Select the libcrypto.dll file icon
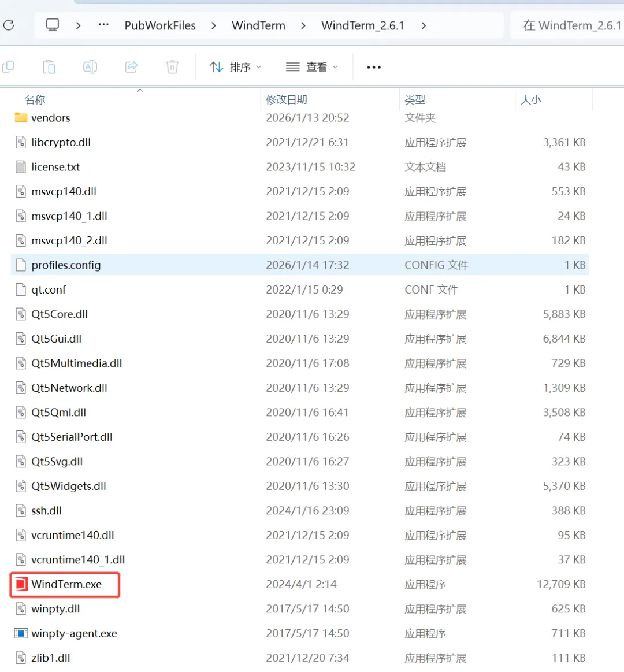624x672 pixels. coord(21,142)
